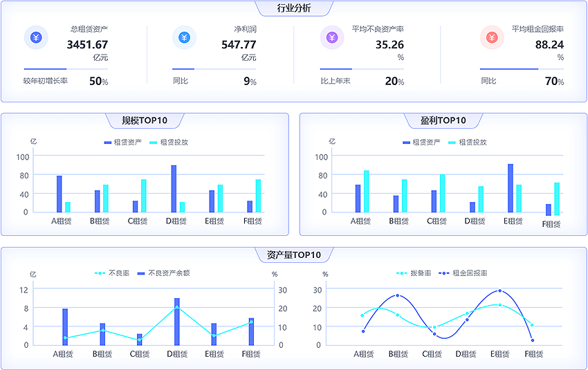Click the tallest D租赁 bar in 规模TOP10
Screen dimensions: 588x370
tap(174, 189)
